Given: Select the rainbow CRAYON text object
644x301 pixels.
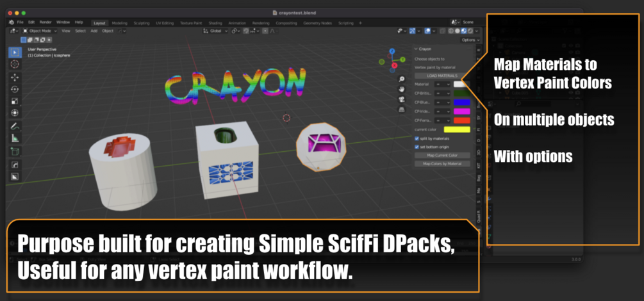Looking at the screenshot, I should point(236,85).
